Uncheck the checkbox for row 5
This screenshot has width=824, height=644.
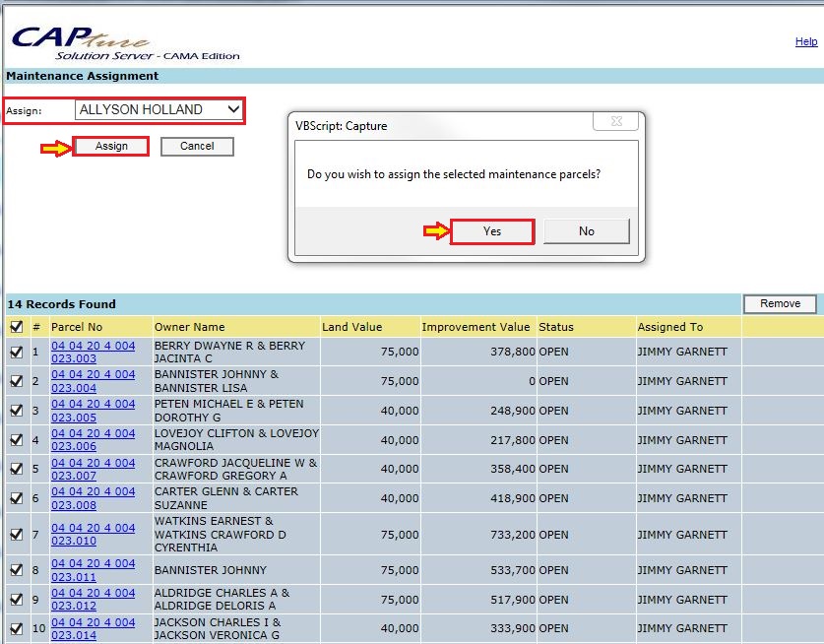17,470
